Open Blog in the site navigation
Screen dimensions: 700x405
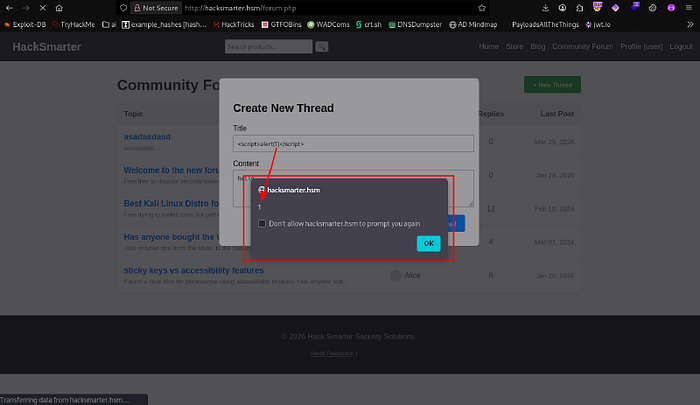(538, 46)
